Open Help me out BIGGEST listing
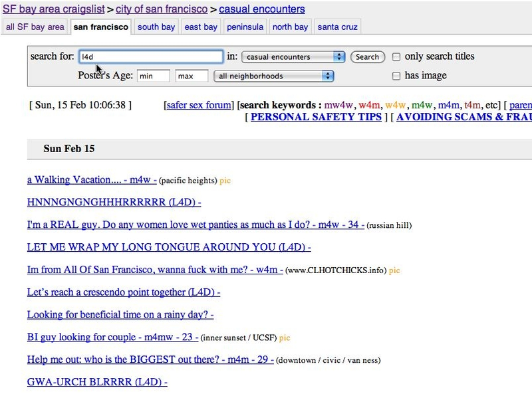532x394 pixels. [150, 359]
